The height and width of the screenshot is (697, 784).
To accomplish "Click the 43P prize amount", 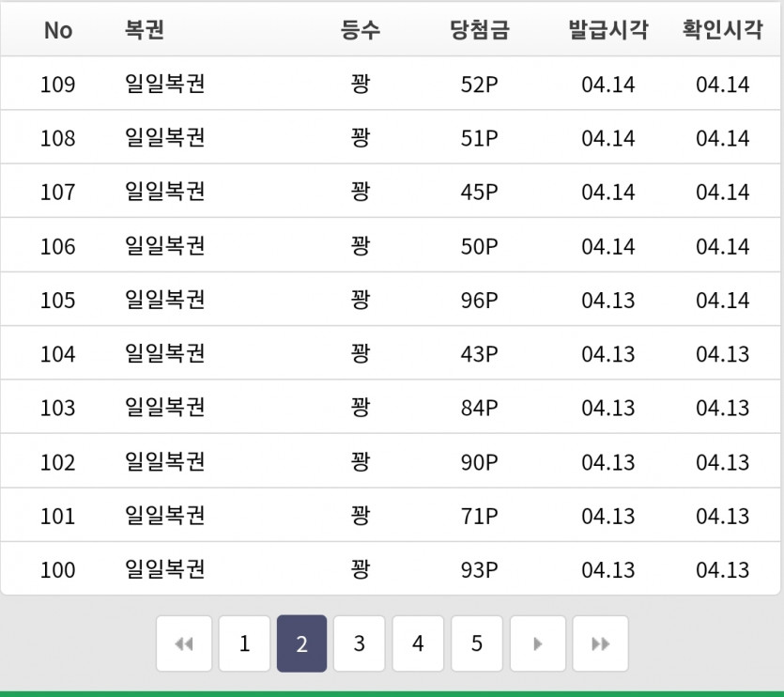I will coord(480,354).
